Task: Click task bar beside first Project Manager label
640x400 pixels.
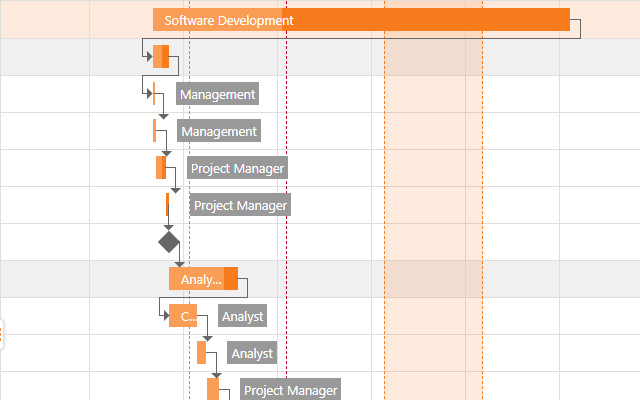Action: pyautogui.click(x=160, y=168)
